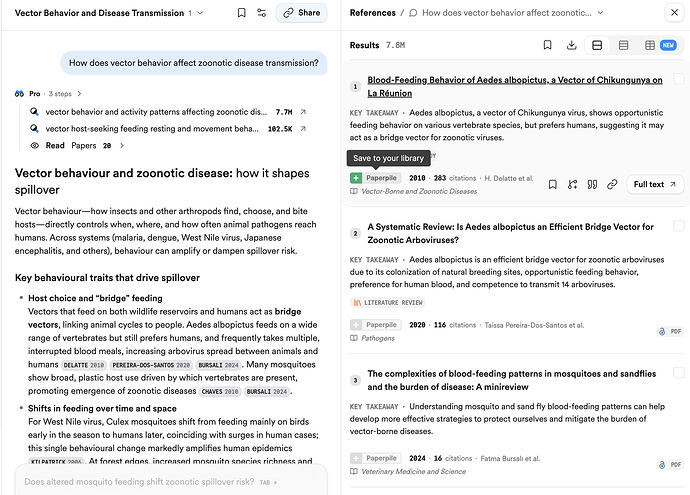The height and width of the screenshot is (495, 690).
Task: Click the Key behavioural traits that drive spillover heading
Action: [107, 278]
